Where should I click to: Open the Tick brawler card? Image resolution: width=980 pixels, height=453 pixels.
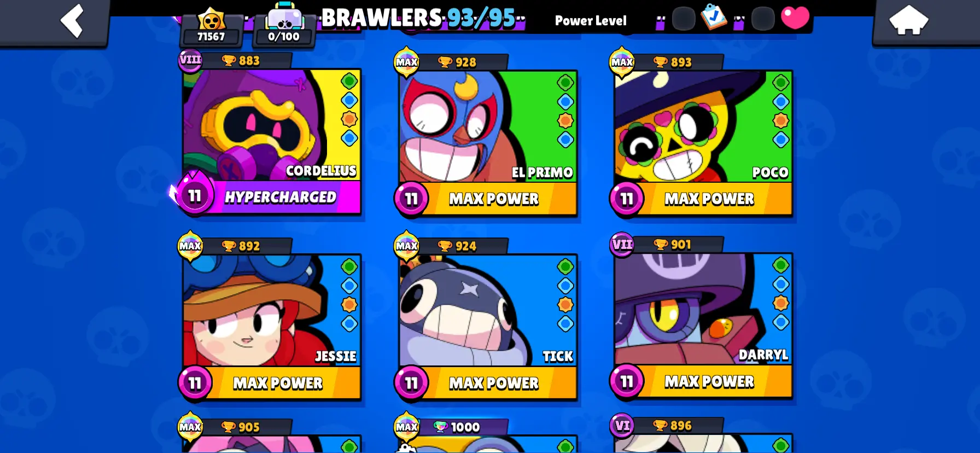click(487, 326)
